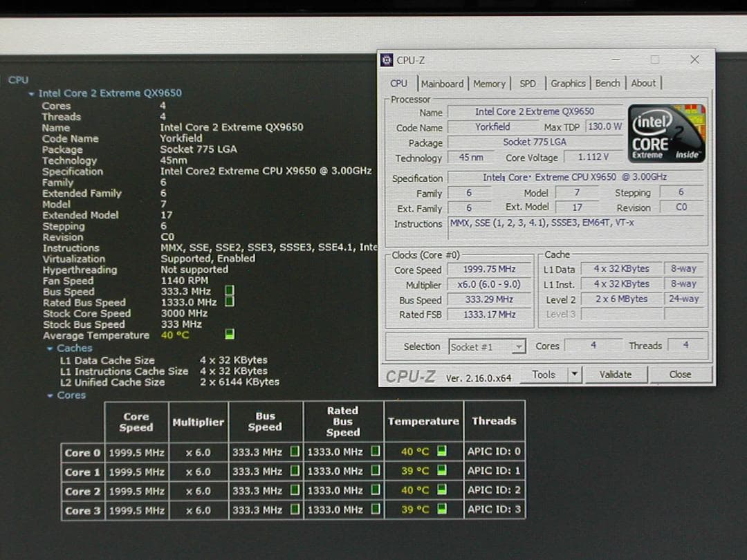Open the SPD tab
Image resolution: width=747 pixels, height=560 pixels.
pos(528,83)
